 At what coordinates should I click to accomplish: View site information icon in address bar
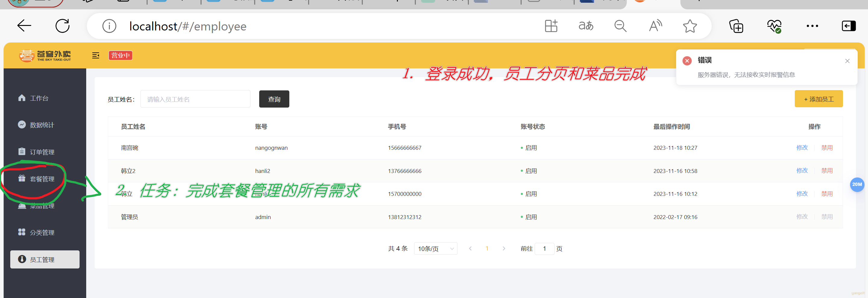[x=109, y=26]
